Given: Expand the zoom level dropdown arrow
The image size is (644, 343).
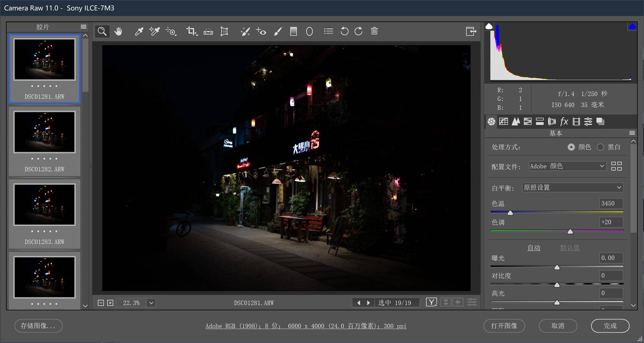Looking at the screenshot, I should click(151, 303).
